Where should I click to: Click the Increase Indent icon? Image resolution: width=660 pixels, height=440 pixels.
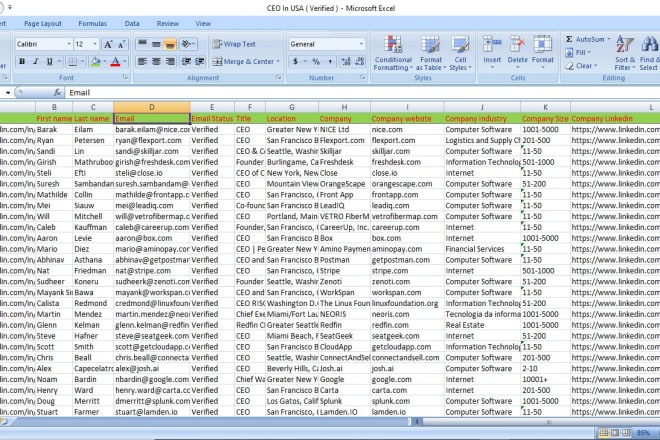tap(200, 61)
